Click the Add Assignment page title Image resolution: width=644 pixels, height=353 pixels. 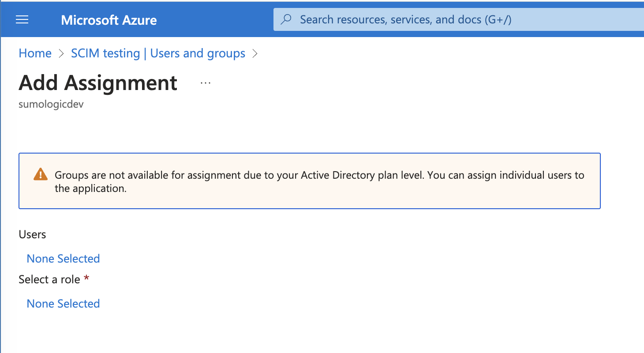(x=97, y=83)
